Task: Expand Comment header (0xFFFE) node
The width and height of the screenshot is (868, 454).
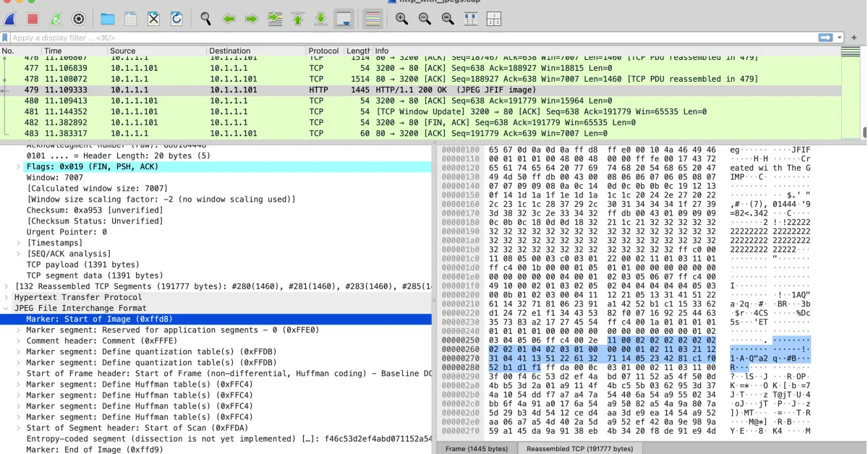Action: tap(19, 341)
